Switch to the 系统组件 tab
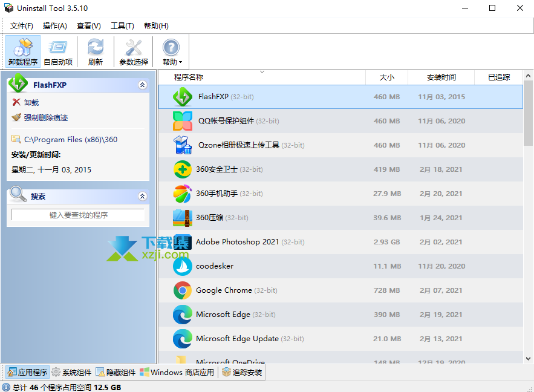 click(71, 372)
